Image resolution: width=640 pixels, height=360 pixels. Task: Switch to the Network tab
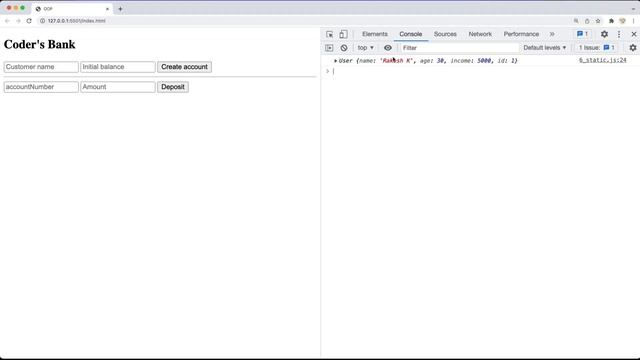click(480, 34)
